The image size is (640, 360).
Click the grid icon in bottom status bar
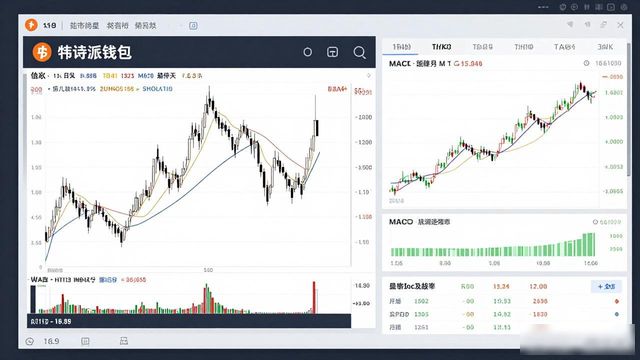pyautogui.click(x=85, y=341)
